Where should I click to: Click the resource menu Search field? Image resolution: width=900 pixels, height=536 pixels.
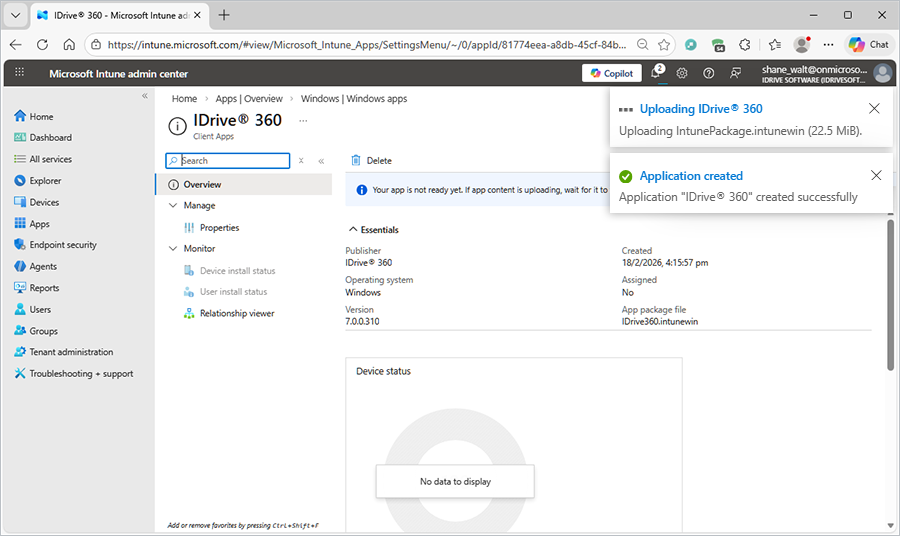pyautogui.click(x=227, y=161)
